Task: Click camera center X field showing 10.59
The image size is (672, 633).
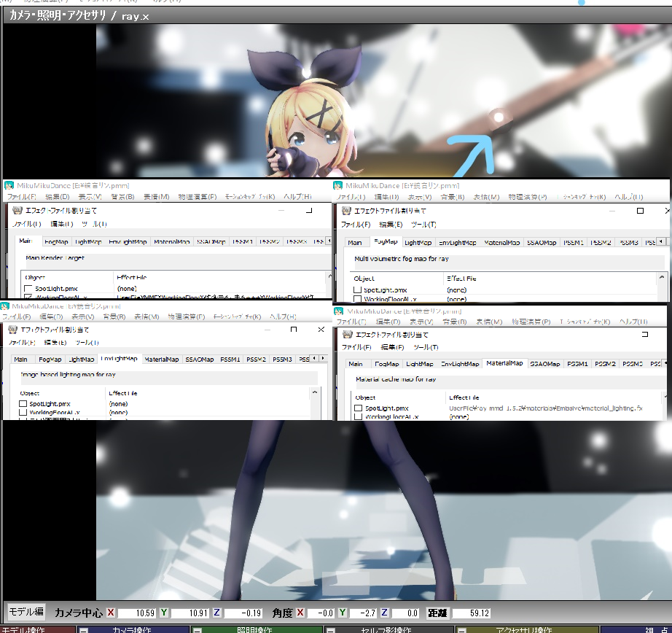Action: (137, 613)
